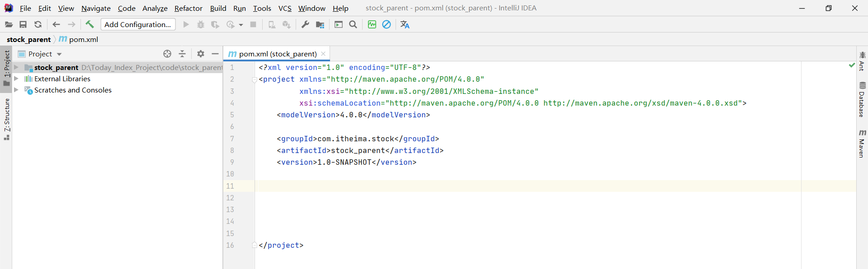The image size is (868, 269).
Task: Open Project Structure toolbar icon
Action: pyautogui.click(x=320, y=25)
